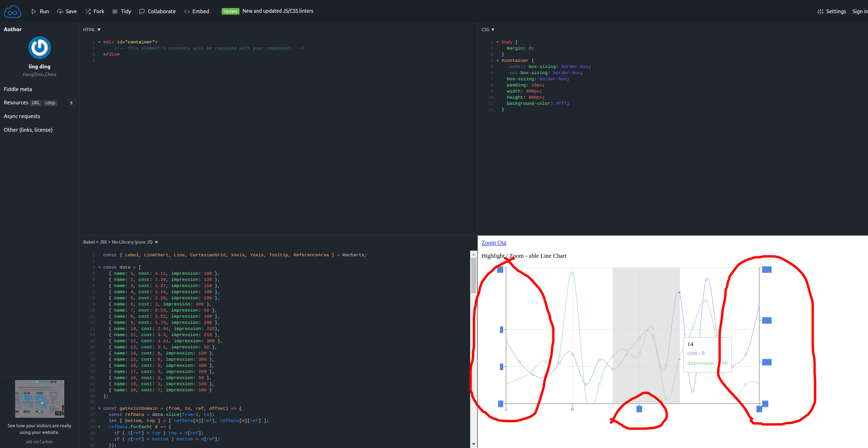868x448 pixels.
Task: Fork this fiddle via the Fork icon
Action: [x=88, y=11]
